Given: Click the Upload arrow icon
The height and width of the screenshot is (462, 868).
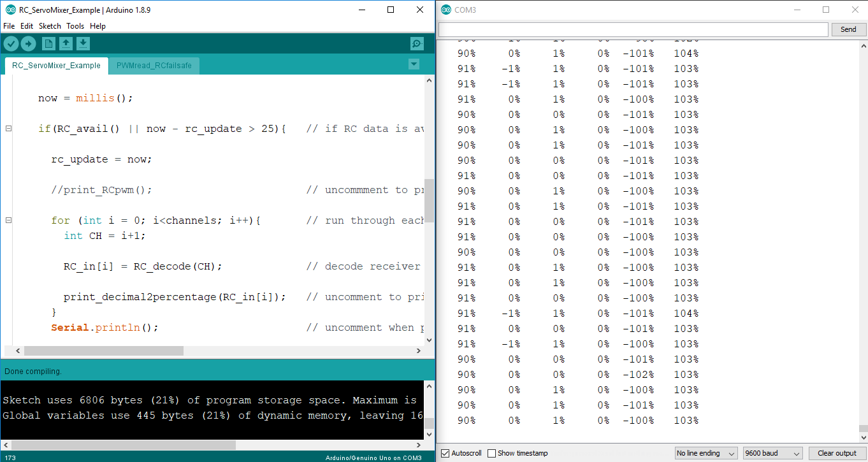Looking at the screenshot, I should (x=28, y=43).
